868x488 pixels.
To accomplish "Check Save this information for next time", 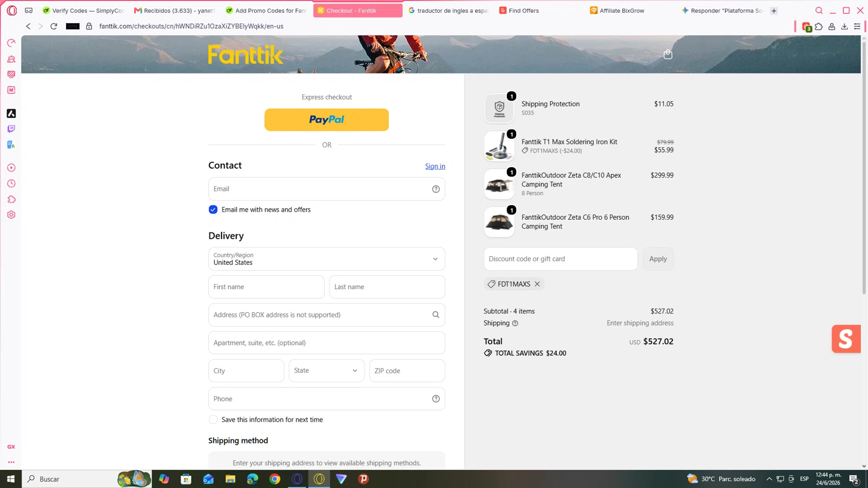I will 213,420.
